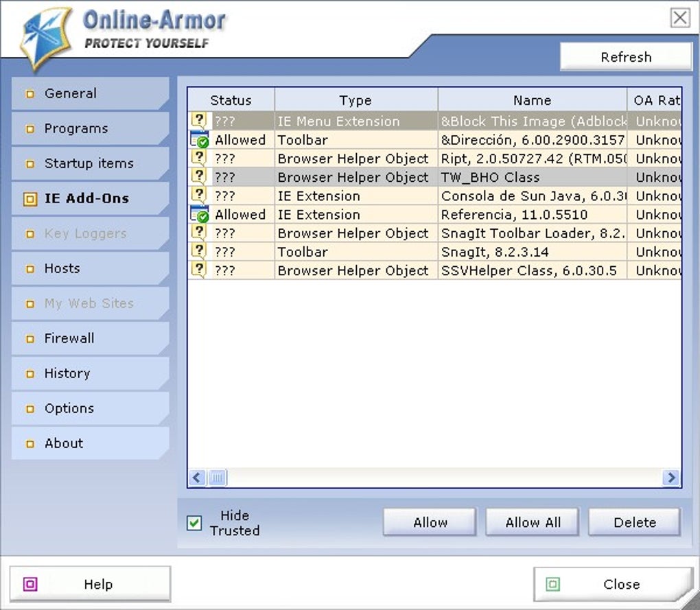Close the Online-Armor window with the X
700x610 pixels.
680,18
